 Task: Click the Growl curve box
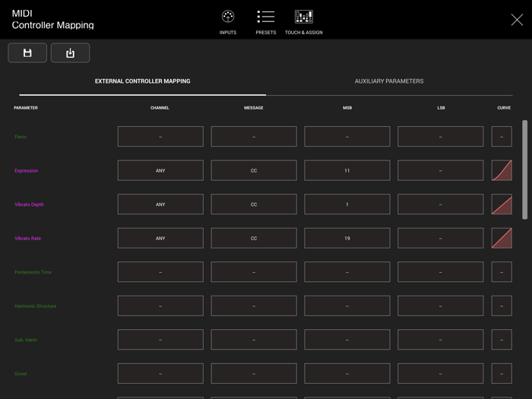pos(502,374)
